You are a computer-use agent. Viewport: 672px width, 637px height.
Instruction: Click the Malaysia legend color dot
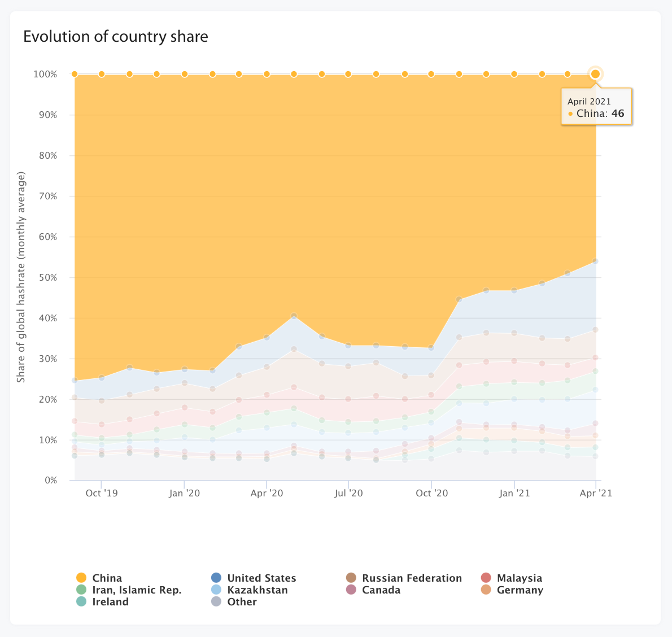click(486, 578)
